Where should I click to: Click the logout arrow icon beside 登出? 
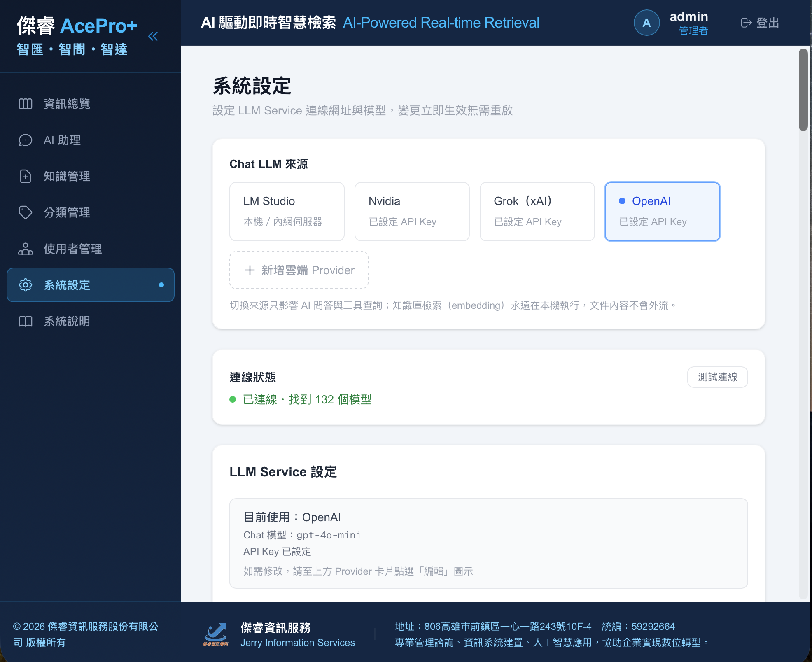click(x=746, y=23)
